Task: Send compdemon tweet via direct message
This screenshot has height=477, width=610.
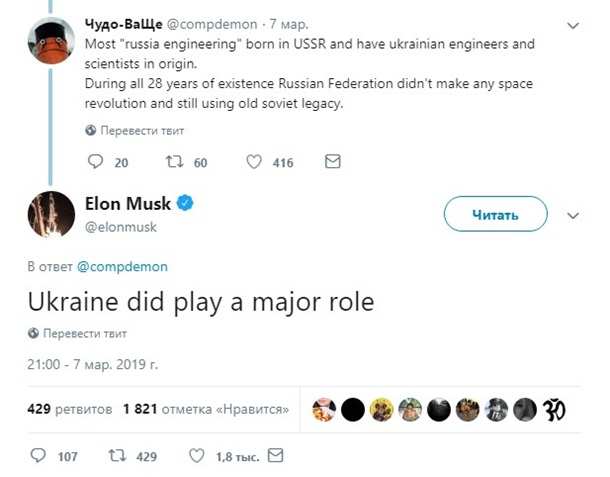Action: [x=333, y=162]
